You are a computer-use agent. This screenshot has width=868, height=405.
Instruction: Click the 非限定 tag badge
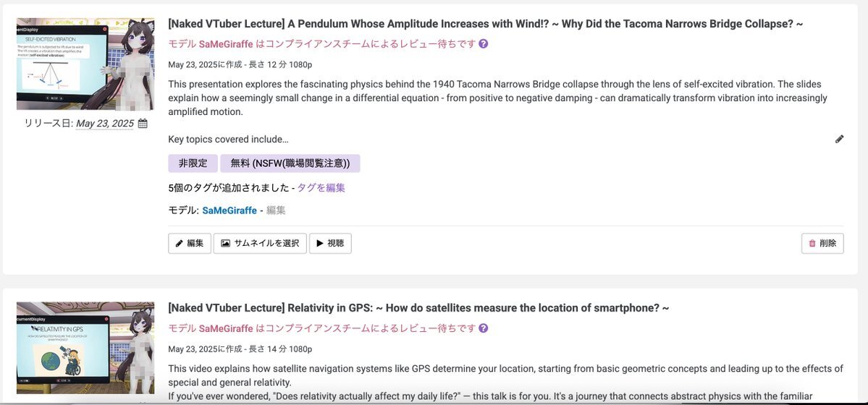[x=193, y=163]
